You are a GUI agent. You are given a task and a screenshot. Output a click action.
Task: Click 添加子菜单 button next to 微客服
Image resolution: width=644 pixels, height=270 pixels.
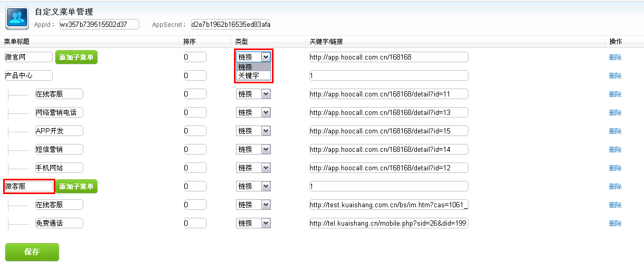coord(76,186)
